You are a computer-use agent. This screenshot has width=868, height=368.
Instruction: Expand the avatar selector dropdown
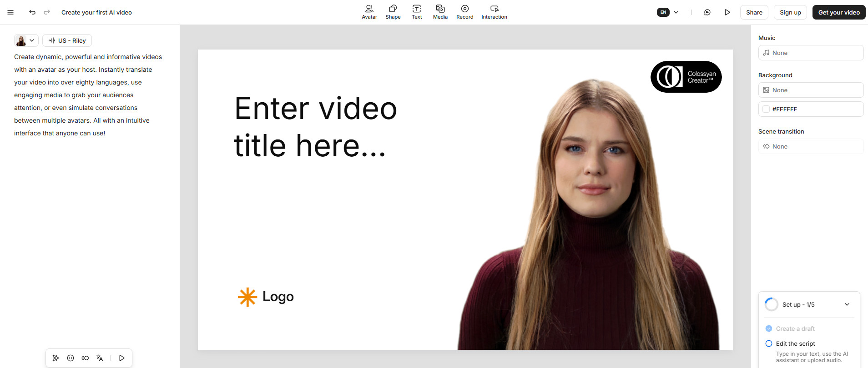26,40
